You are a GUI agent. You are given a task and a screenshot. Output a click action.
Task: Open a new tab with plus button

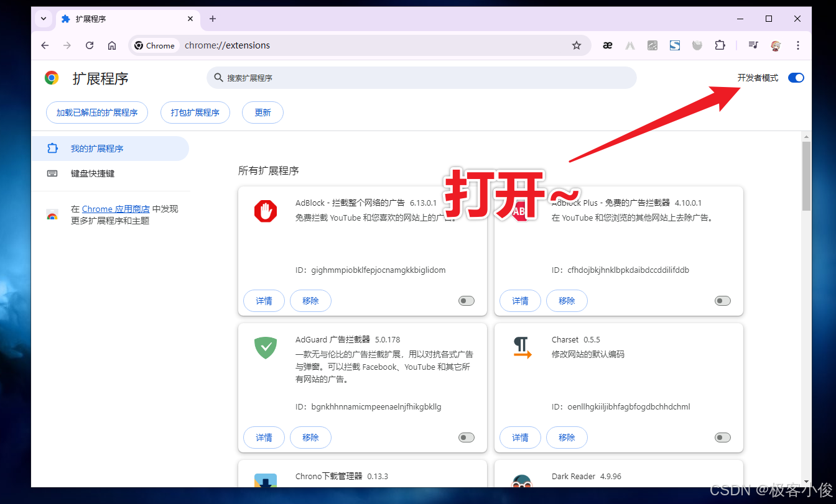click(213, 19)
